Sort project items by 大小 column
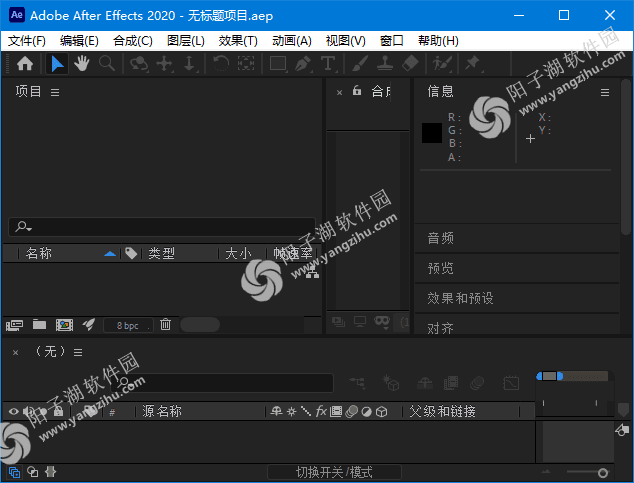This screenshot has height=483, width=634. pos(241,253)
